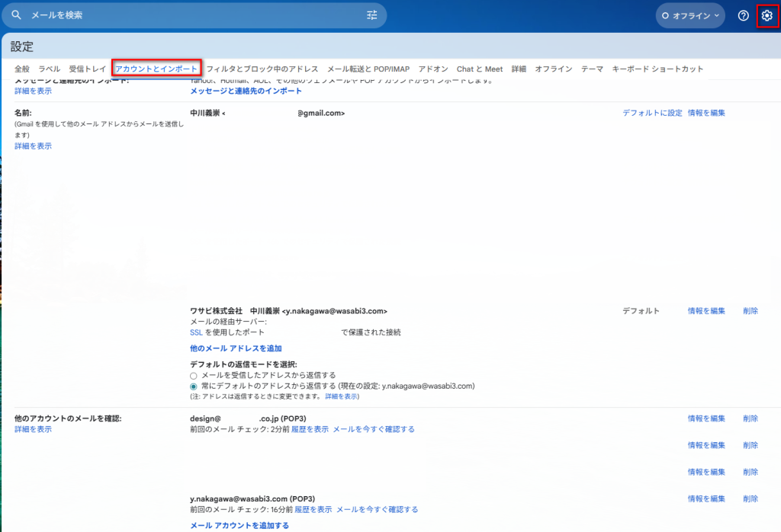Image resolution: width=781 pixels, height=532 pixels.
Task: Open the キーボード ショートカット tab
Action: point(657,69)
